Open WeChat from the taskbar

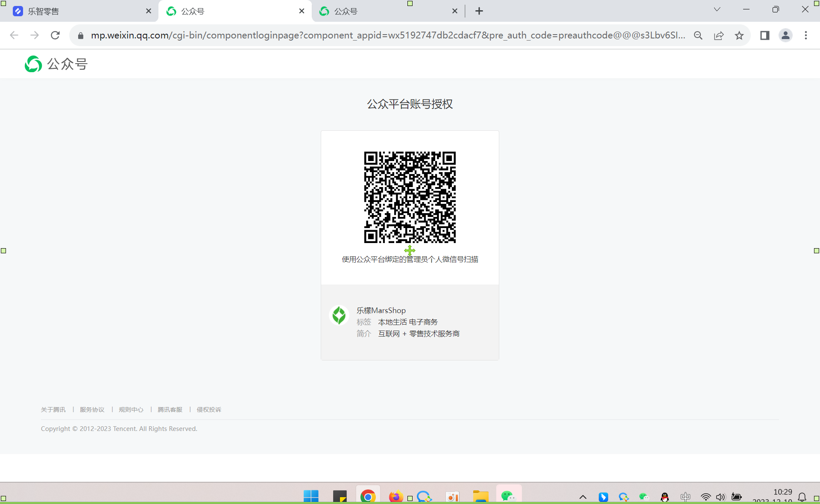(x=509, y=496)
